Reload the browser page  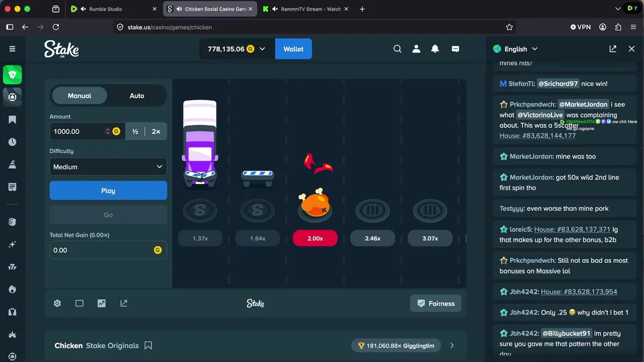coord(56,27)
